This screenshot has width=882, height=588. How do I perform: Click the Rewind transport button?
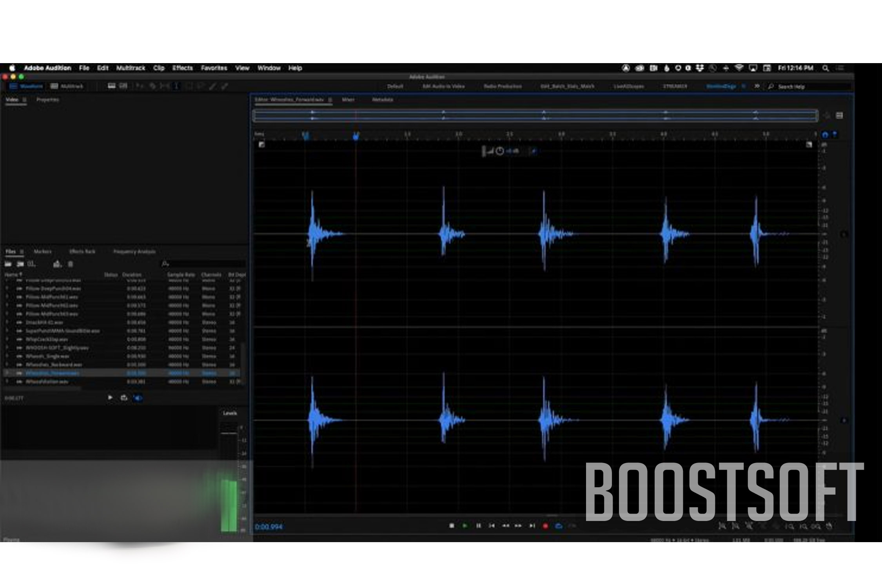click(505, 526)
